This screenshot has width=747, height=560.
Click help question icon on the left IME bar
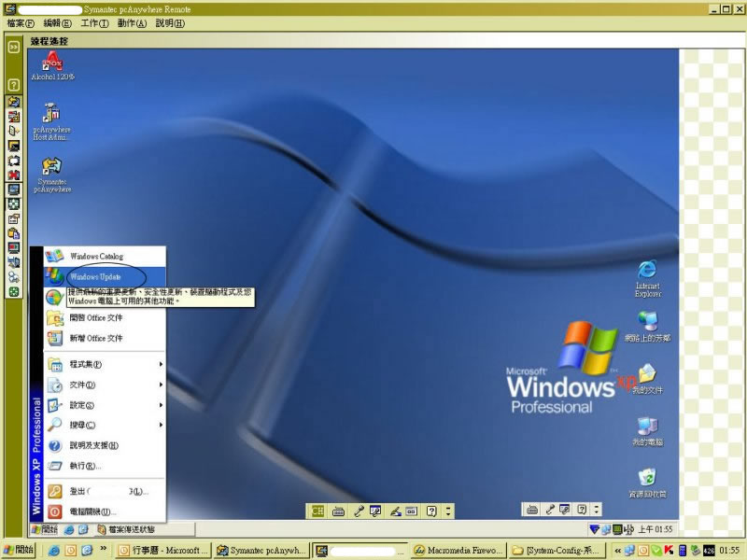pos(431,511)
